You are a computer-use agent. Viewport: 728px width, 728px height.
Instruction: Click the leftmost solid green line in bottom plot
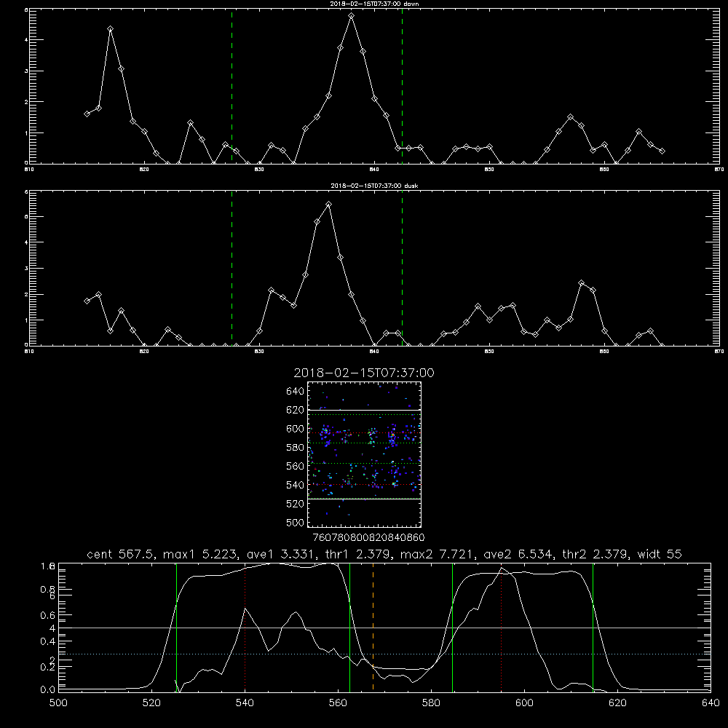pos(176,628)
